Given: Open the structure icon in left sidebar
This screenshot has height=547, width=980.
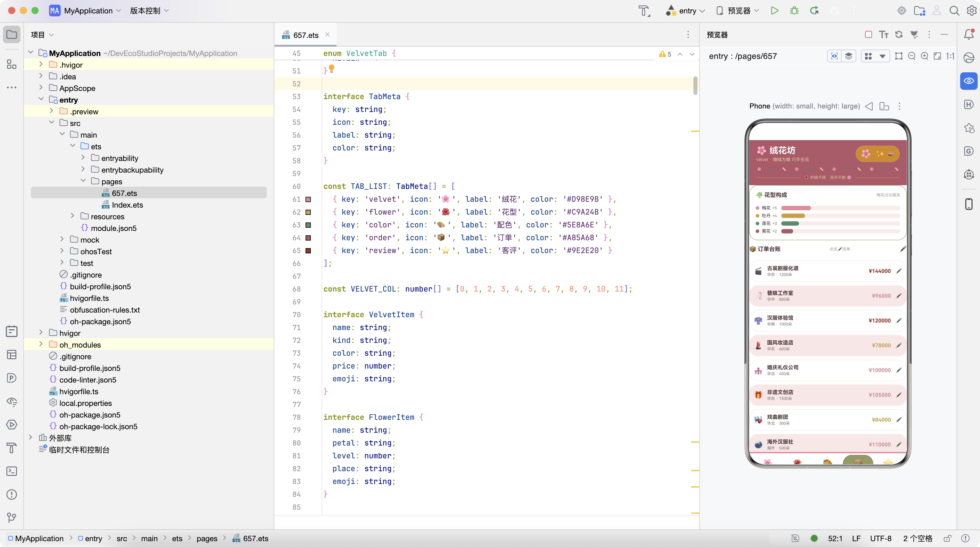Looking at the screenshot, I should tap(12, 64).
